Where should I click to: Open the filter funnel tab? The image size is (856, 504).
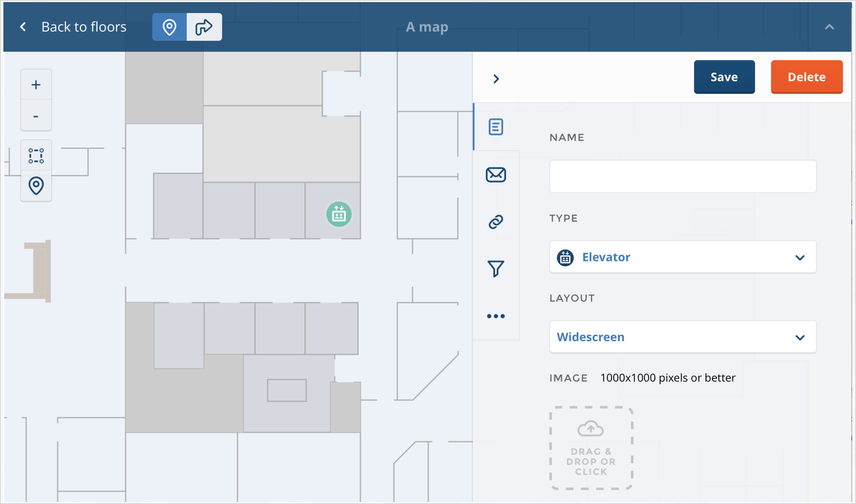pyautogui.click(x=496, y=269)
